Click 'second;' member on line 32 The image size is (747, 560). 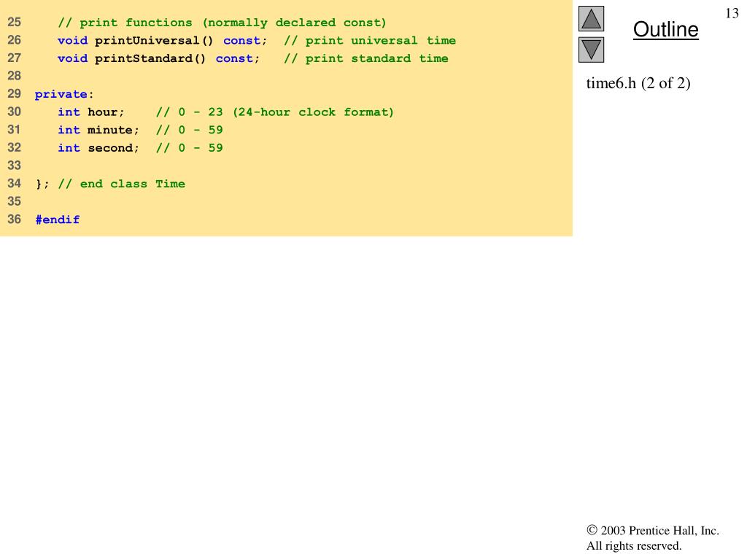pos(113,148)
